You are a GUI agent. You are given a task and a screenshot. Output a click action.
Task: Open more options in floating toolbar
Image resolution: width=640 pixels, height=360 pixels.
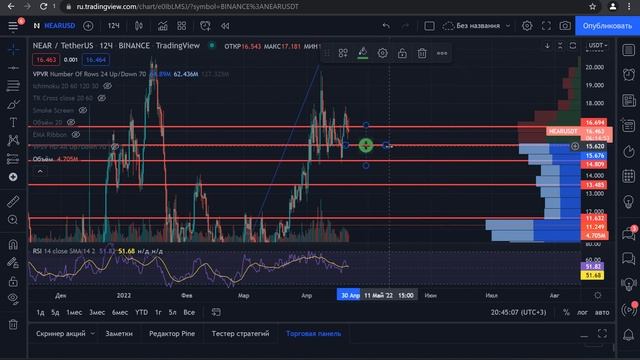pos(442,53)
